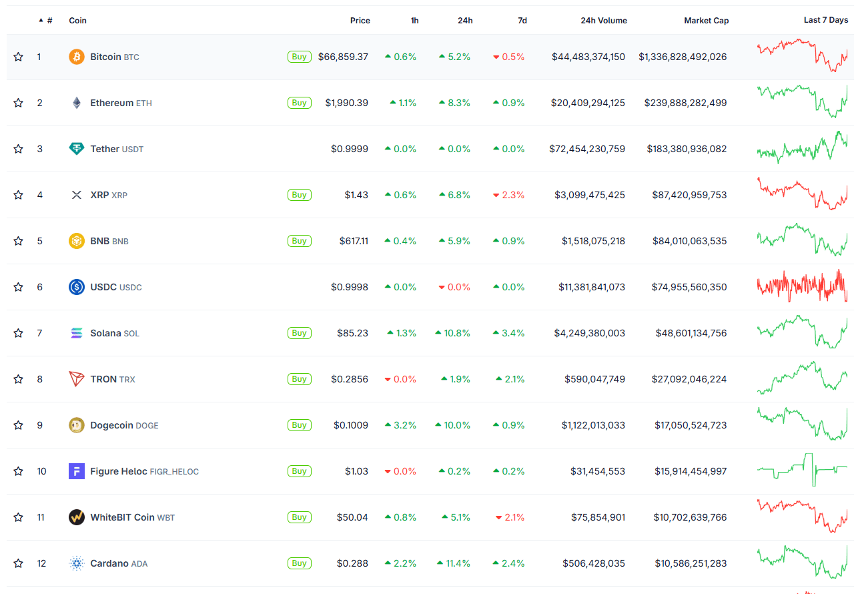
Task: Sort by the Price column header
Action: coord(360,20)
